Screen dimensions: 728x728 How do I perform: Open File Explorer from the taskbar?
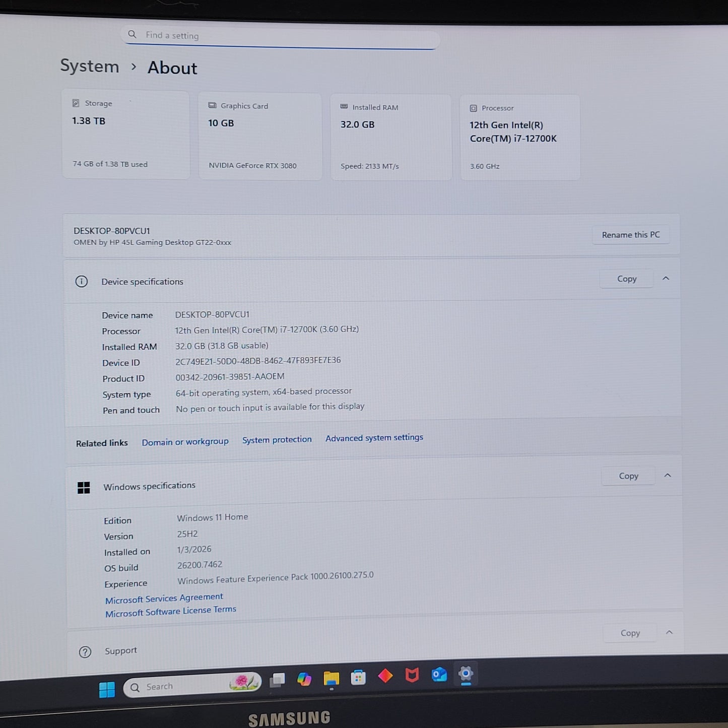coord(331,679)
